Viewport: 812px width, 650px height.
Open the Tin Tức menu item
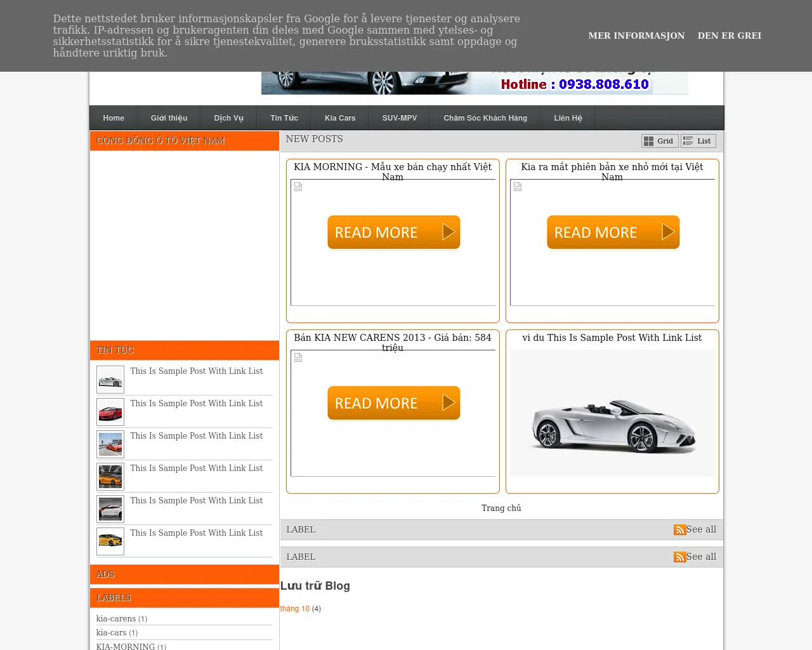point(284,118)
